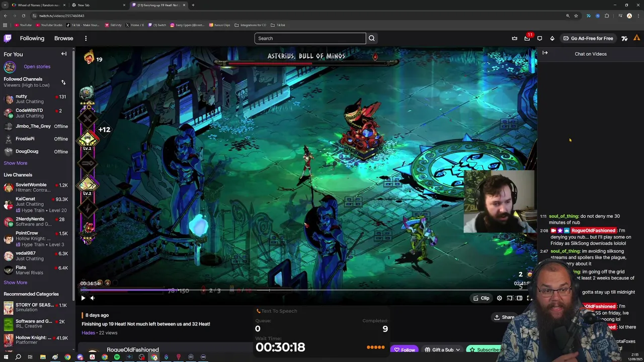Open KaiCenat live channel
Image resolution: width=644 pixels, height=362 pixels.
pos(35,204)
